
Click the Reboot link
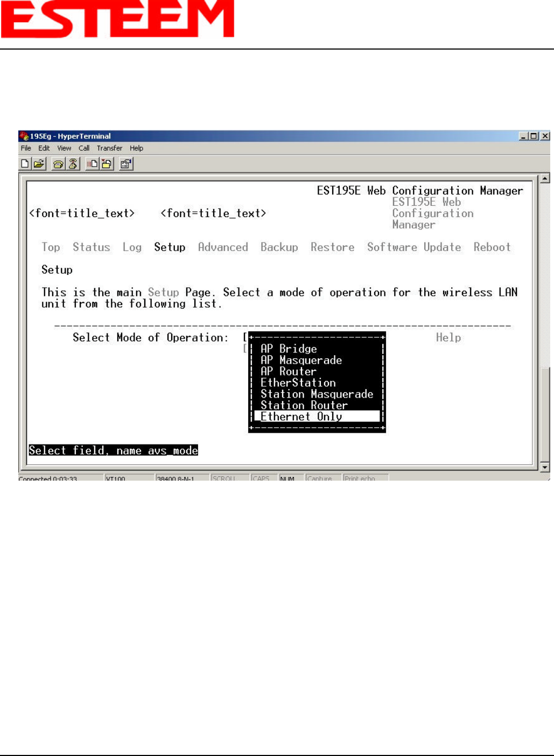(x=492, y=247)
